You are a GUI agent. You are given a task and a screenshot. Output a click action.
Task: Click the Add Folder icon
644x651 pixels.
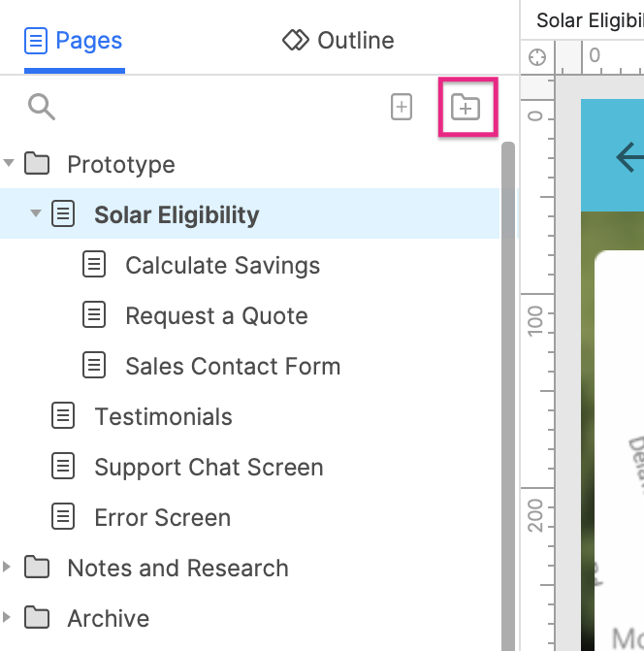pos(467,107)
